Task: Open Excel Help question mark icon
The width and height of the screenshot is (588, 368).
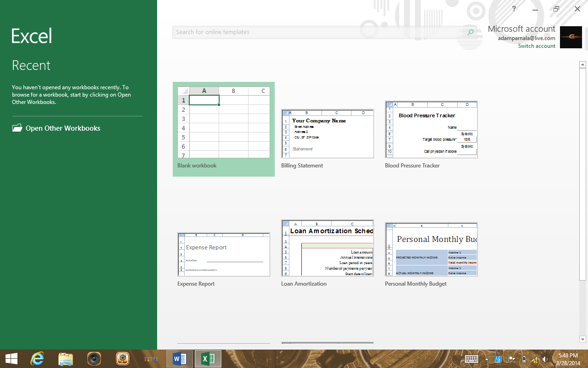Action: pos(514,9)
